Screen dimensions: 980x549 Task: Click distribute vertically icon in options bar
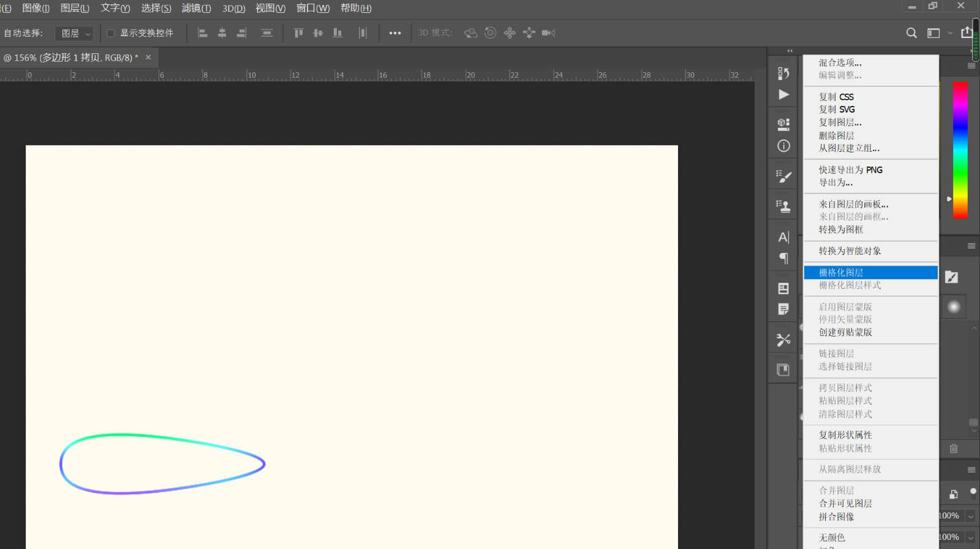coord(266,33)
